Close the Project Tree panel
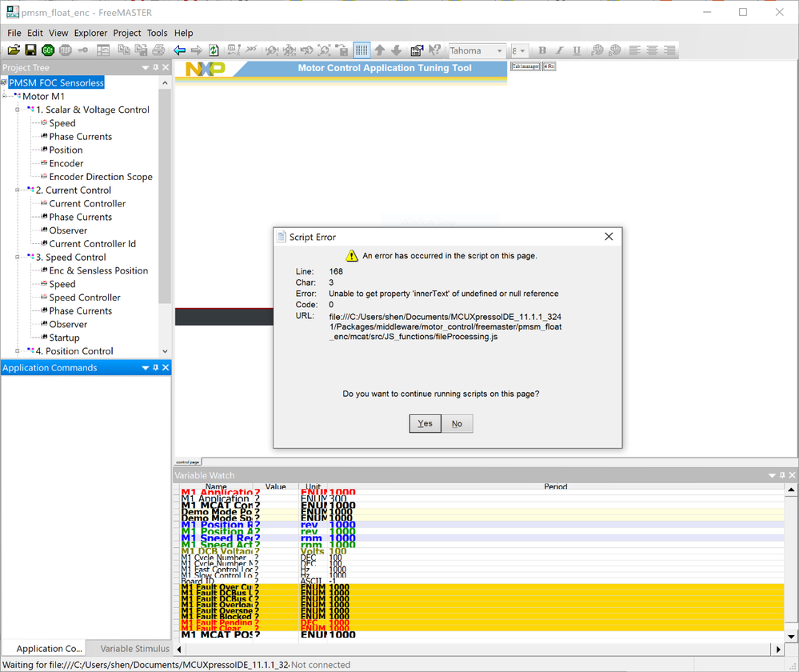Image resolution: width=799 pixels, height=672 pixels. [x=166, y=67]
